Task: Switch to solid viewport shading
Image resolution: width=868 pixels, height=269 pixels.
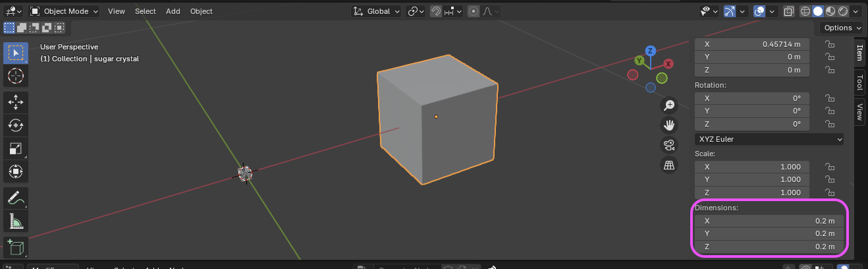Action: coord(817,11)
